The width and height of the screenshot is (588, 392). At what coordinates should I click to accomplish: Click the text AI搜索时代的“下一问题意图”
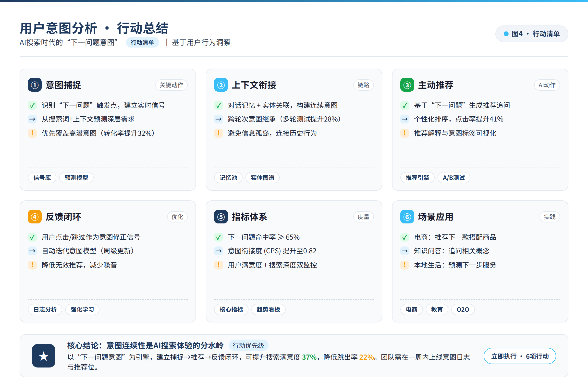point(69,42)
